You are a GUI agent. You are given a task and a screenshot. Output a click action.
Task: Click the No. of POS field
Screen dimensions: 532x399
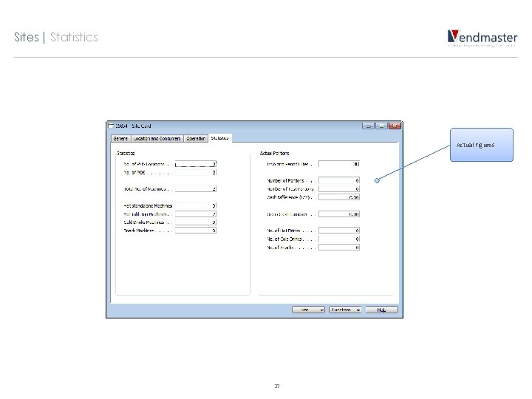pos(196,172)
